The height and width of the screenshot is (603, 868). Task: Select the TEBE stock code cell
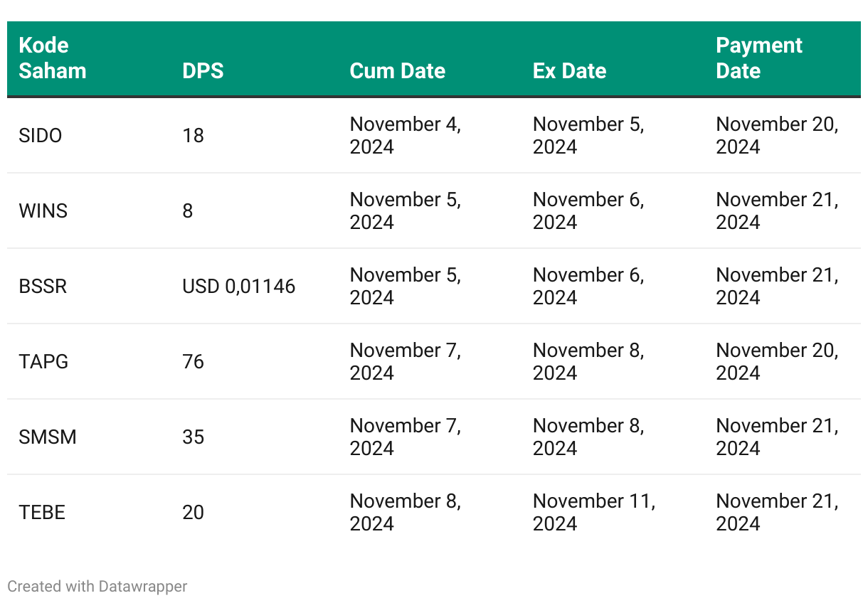coord(42,512)
